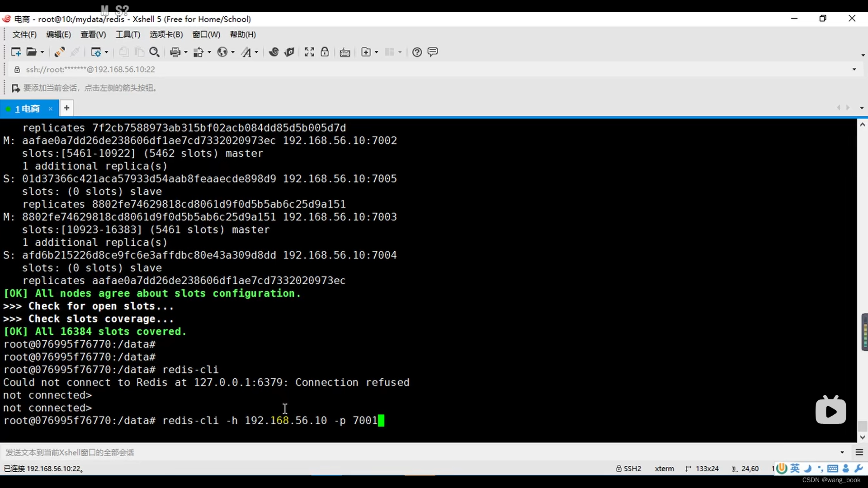Expand the address bar history dropdown

pyautogui.click(x=854, y=70)
